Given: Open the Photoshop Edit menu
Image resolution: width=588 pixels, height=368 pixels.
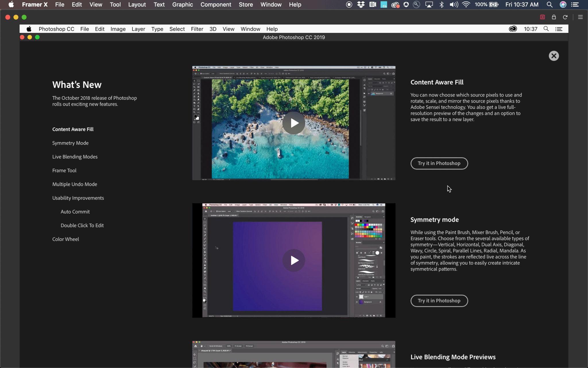Looking at the screenshot, I should (100, 29).
